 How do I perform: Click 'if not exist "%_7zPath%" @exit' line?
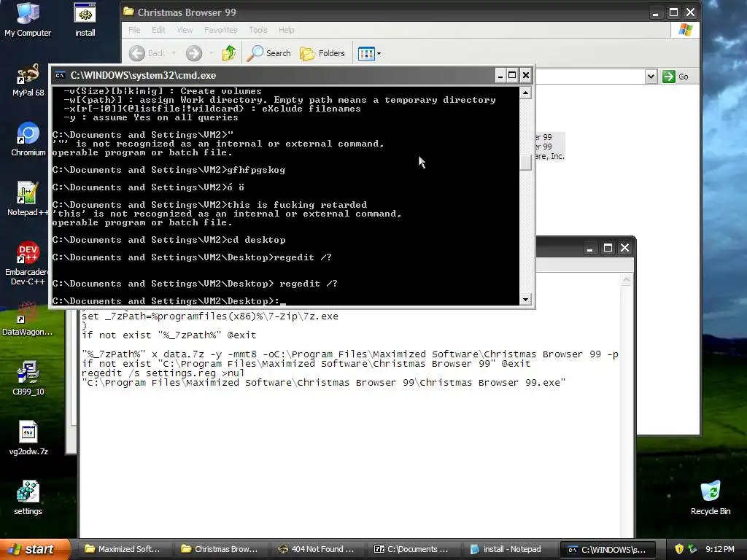(x=169, y=335)
